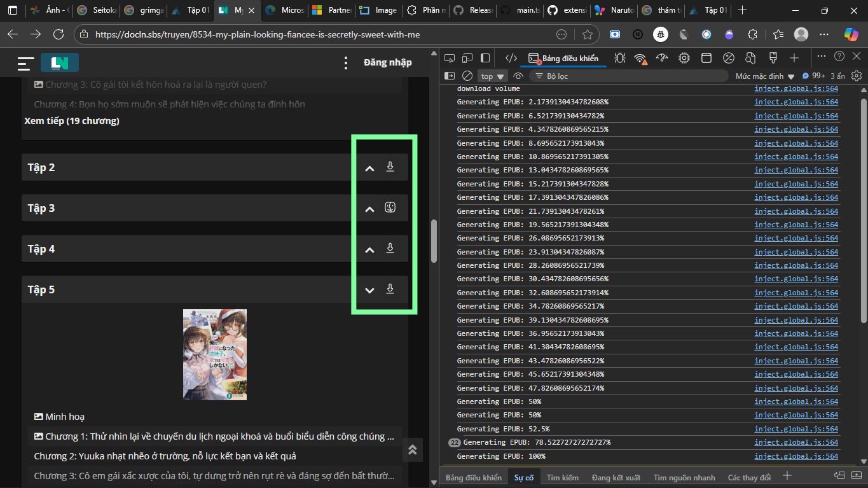This screenshot has height=488, width=868.
Task: Open the Network panel wifi icon
Action: 640,59
